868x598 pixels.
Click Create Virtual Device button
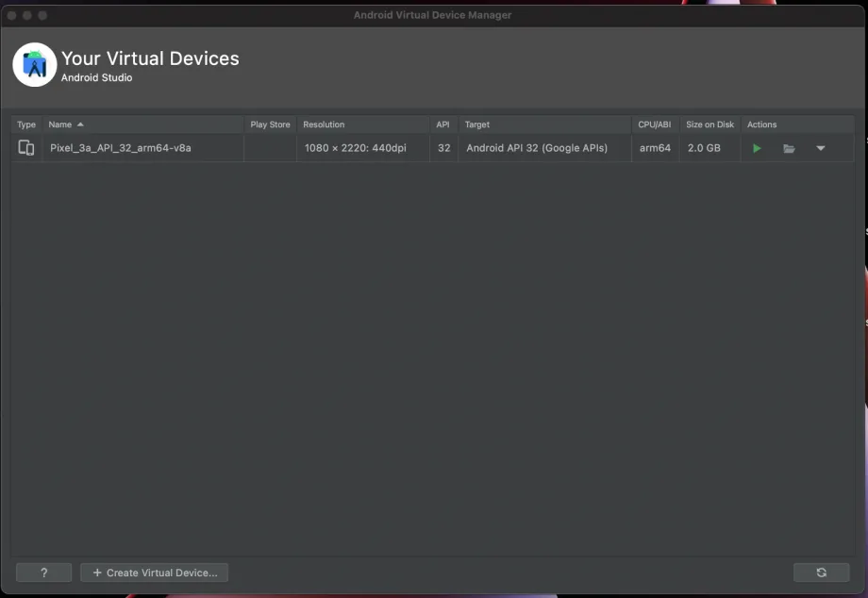(x=155, y=573)
